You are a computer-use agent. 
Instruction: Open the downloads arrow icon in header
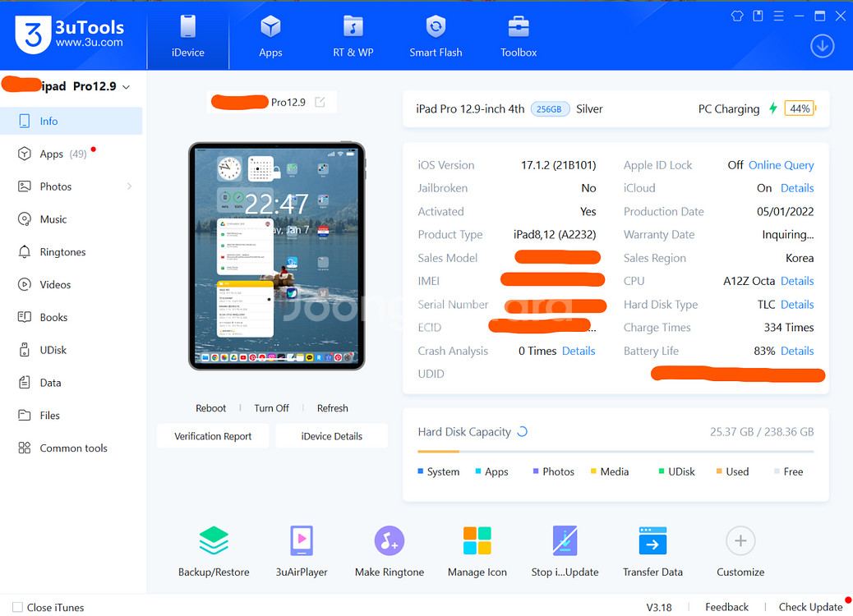coord(822,46)
